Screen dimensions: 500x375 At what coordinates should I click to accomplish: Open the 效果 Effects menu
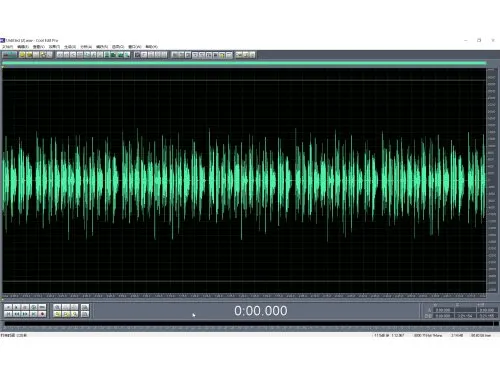click(x=54, y=47)
